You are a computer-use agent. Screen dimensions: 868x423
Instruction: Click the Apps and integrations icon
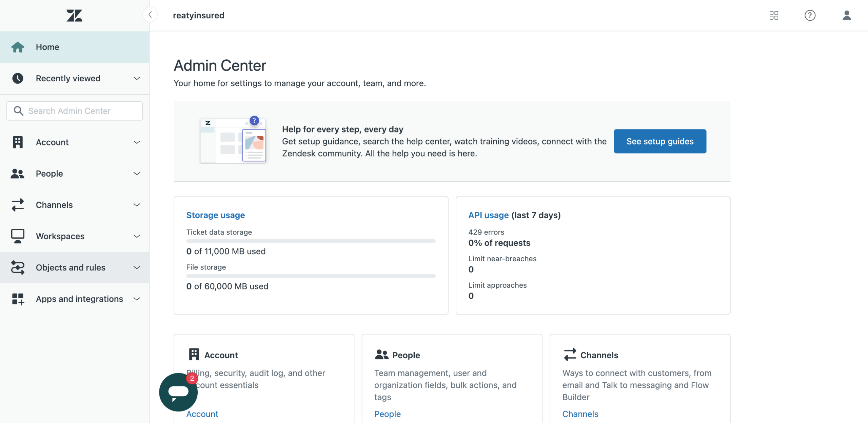(18, 299)
